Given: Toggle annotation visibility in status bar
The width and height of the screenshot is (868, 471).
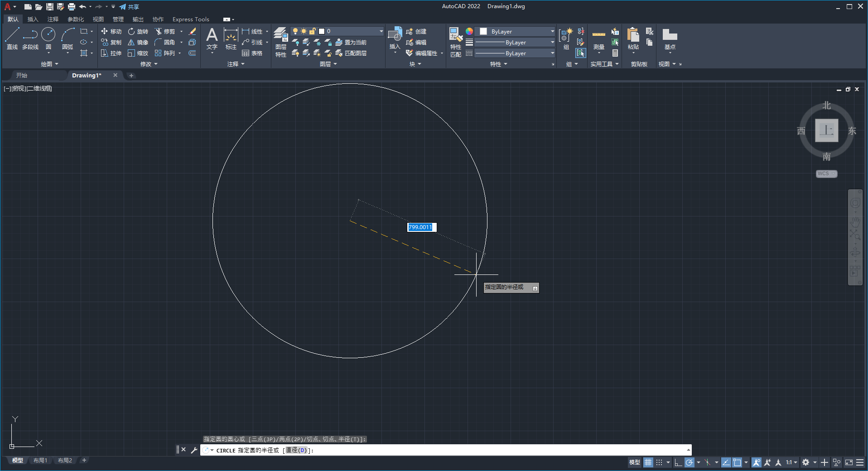Looking at the screenshot, I should pos(757,462).
